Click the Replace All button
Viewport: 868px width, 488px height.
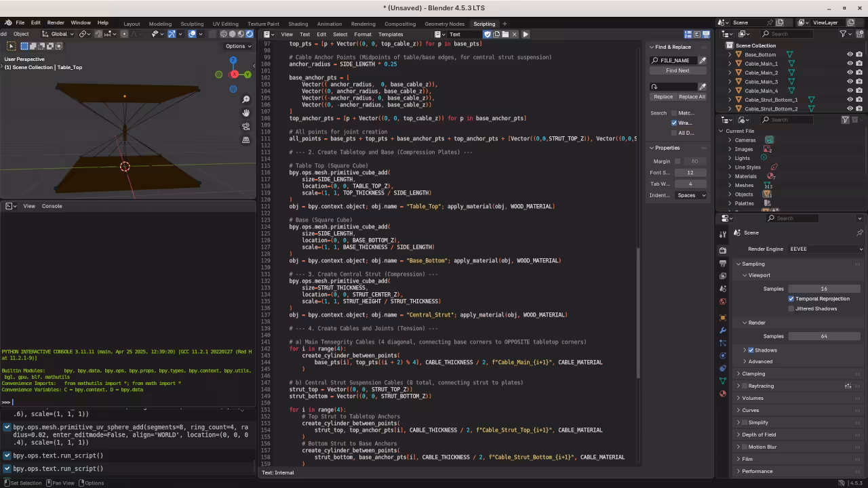click(x=692, y=97)
